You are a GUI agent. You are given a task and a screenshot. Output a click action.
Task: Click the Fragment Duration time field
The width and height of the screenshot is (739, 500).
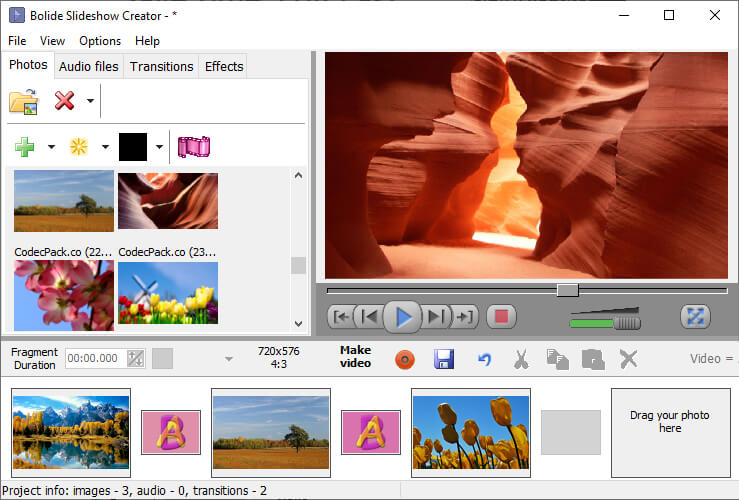click(x=94, y=358)
